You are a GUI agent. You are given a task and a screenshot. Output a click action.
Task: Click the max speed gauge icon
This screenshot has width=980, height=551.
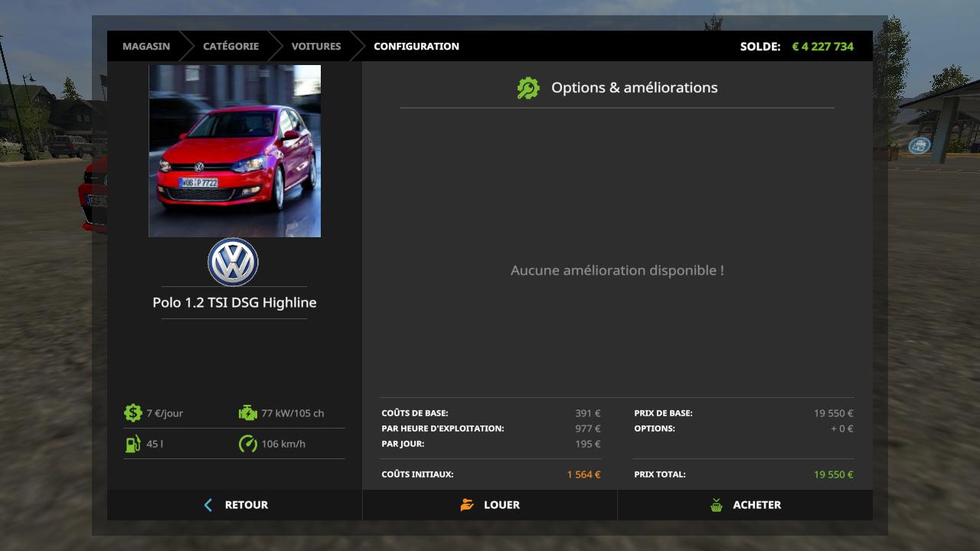[x=247, y=444]
